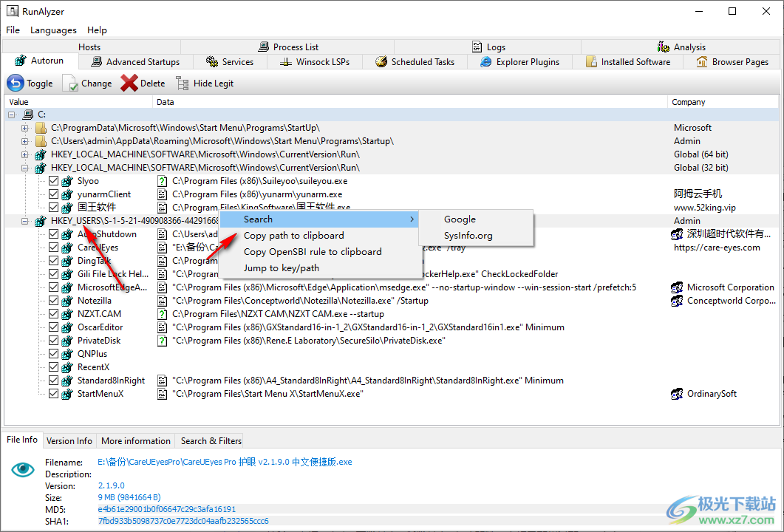784x532 pixels.
Task: Click the eye icon in File Info
Action: pos(23,469)
